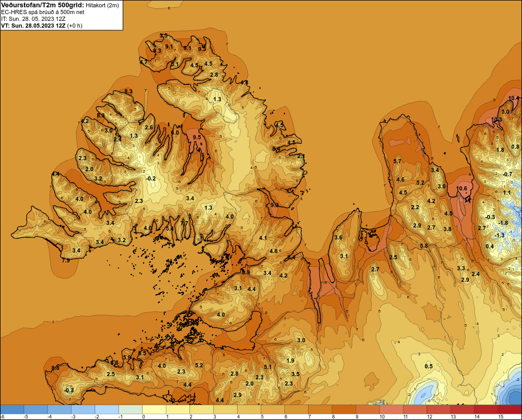Click the 6.0 temperature value
The height and width of the screenshot is (420, 522).
coord(175,133)
